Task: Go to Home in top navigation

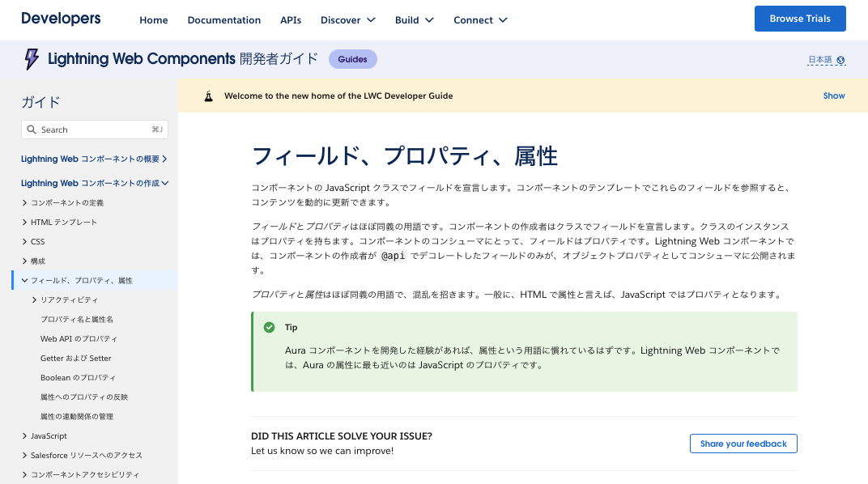Action: (x=153, y=20)
